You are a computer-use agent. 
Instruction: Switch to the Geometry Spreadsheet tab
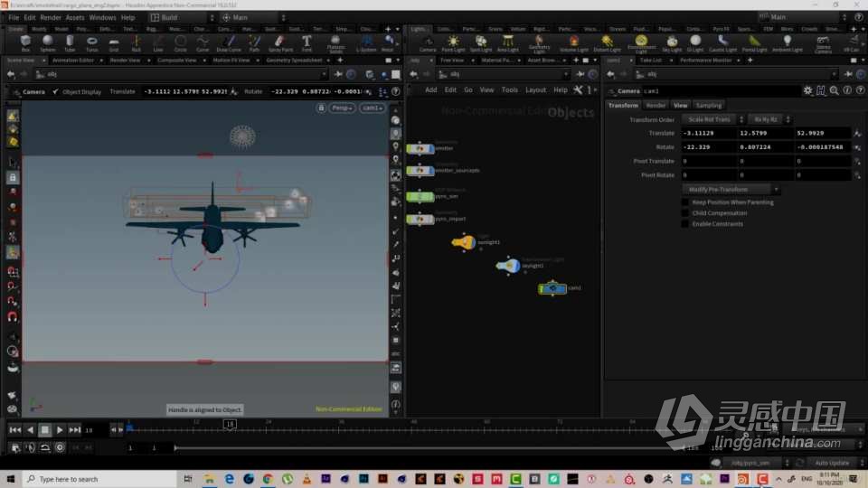click(294, 61)
